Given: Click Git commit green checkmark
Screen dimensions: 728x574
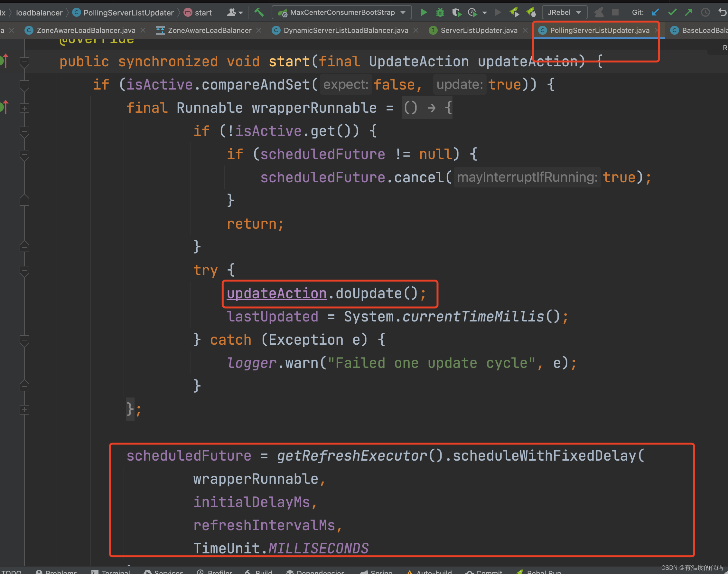Looking at the screenshot, I should tap(672, 13).
